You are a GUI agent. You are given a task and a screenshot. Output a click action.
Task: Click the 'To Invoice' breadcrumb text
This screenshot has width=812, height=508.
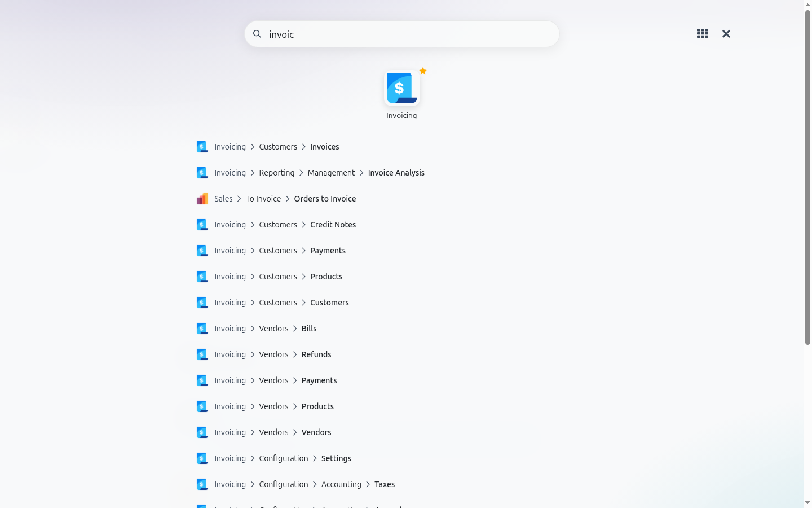pos(263,199)
